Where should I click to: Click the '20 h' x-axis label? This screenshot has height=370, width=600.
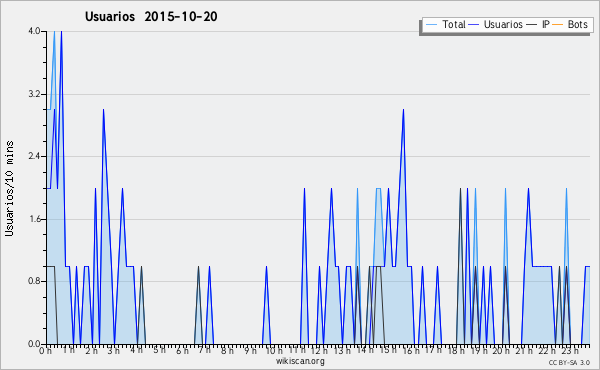point(501,350)
